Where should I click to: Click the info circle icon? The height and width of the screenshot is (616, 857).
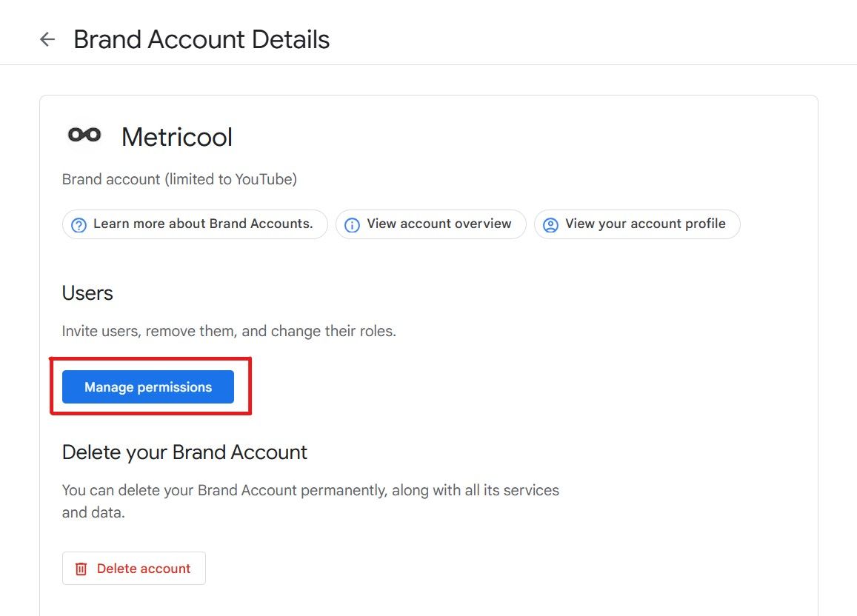tap(353, 225)
